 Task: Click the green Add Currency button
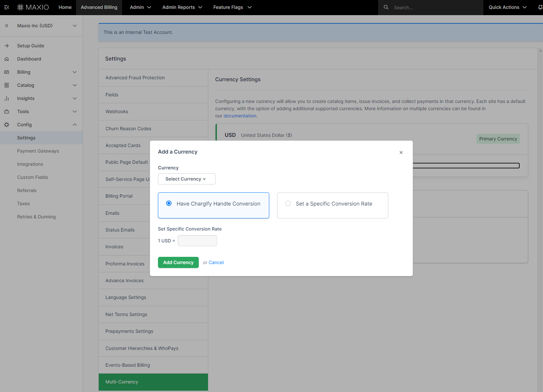point(178,262)
